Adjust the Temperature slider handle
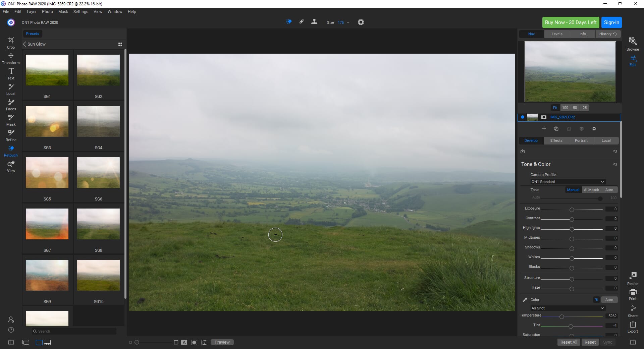 561,316
